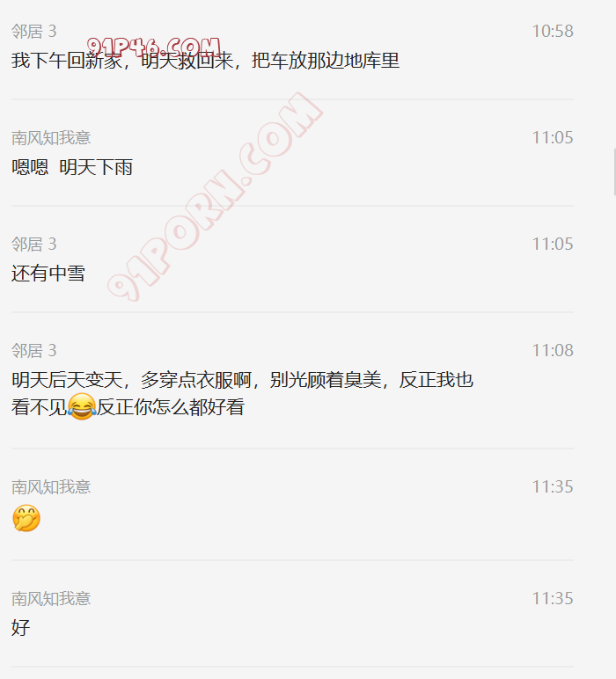Click 邻居 3 name at 11:08
Screen dimensions: 616x679
point(33,351)
